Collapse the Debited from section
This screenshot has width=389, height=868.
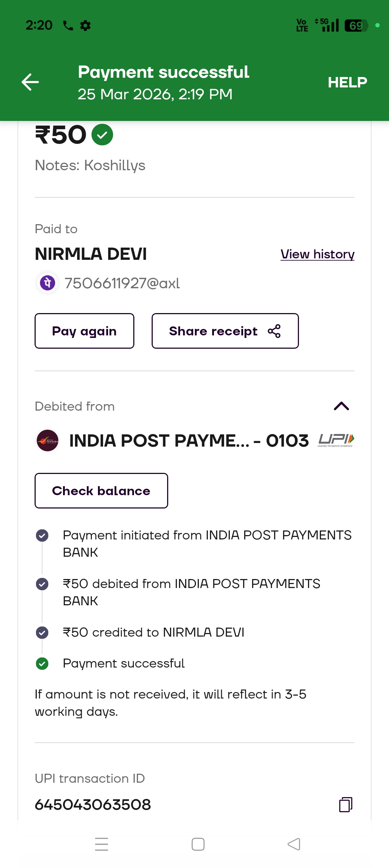click(341, 406)
